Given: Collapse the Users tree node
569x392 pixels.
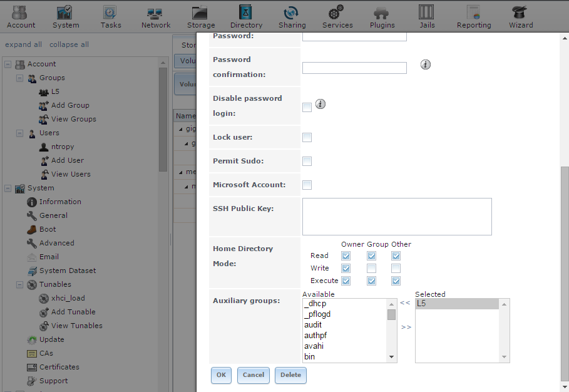Looking at the screenshot, I should click(x=19, y=133).
